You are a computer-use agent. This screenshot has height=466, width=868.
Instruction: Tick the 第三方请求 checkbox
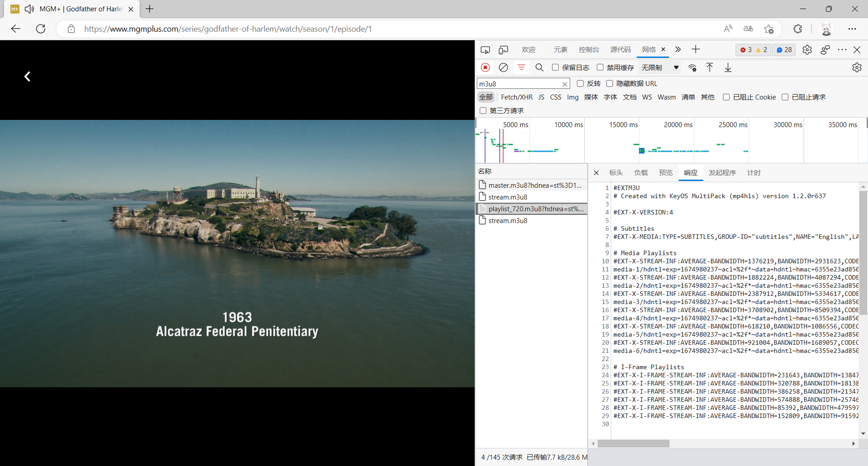click(483, 111)
